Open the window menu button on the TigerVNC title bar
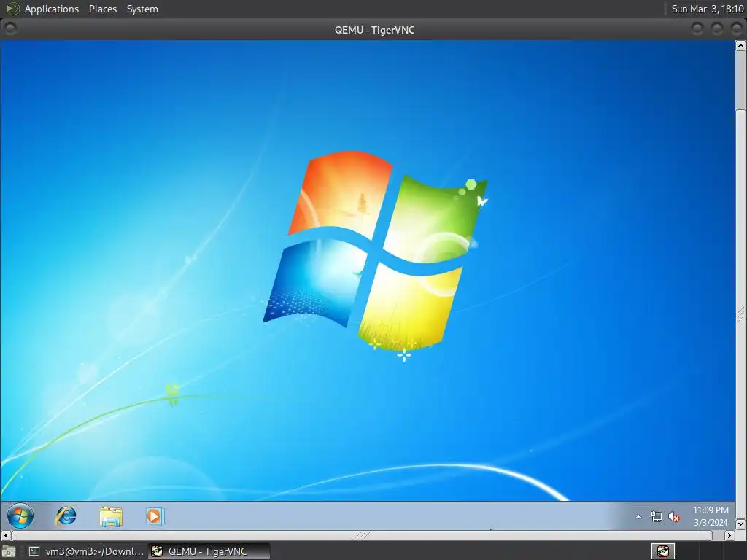Image resolution: width=747 pixels, height=560 pixels. click(9, 29)
